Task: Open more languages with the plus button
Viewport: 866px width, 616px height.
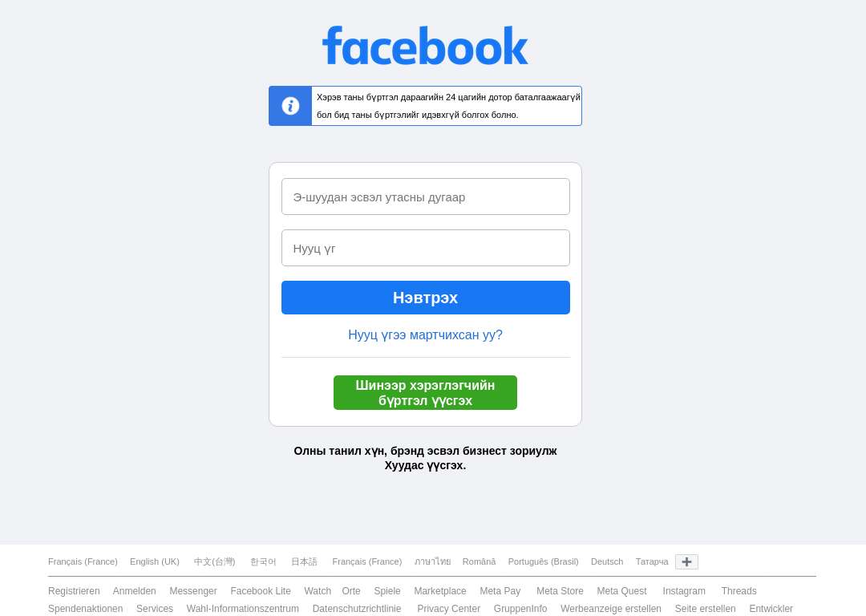Action: [686, 561]
